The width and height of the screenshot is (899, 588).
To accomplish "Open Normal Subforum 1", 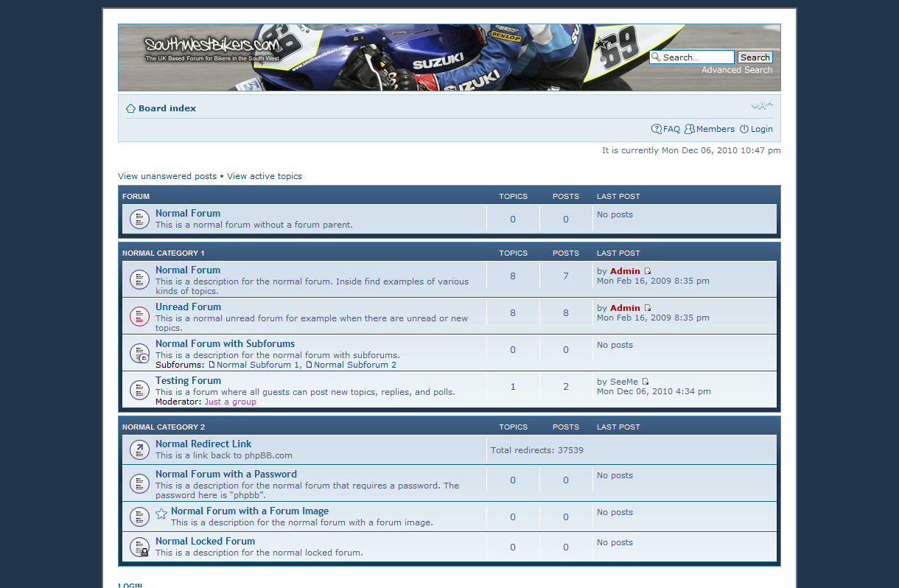I will point(258,365).
